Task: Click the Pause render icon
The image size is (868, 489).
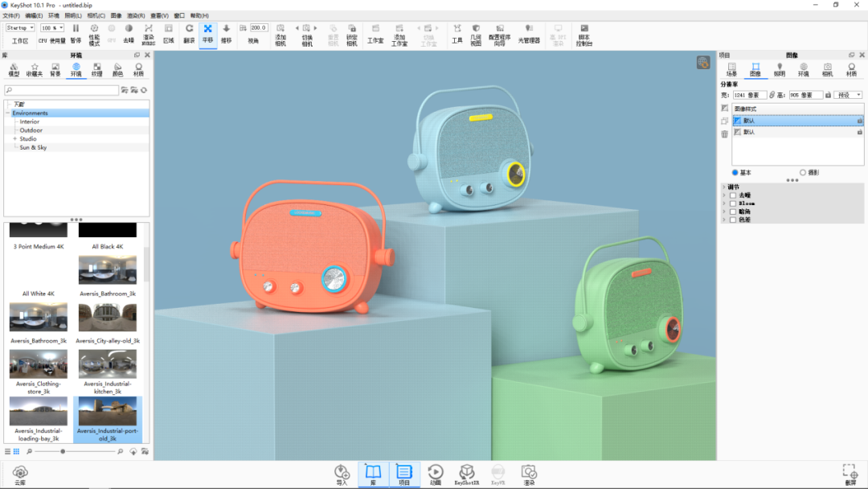Action: click(x=76, y=33)
